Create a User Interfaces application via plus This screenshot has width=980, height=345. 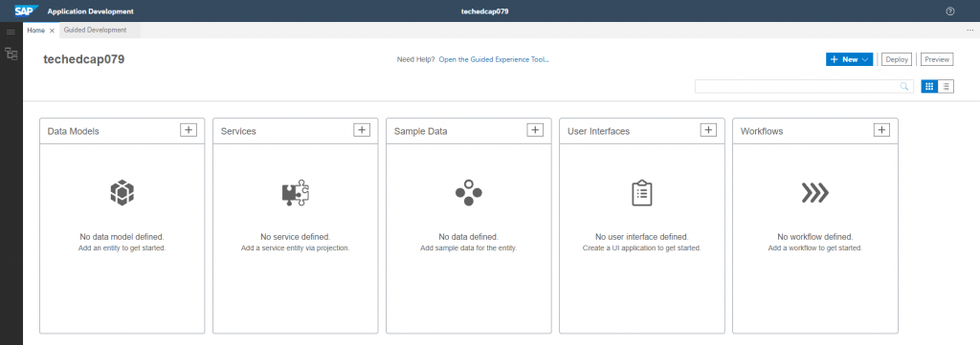(707, 130)
